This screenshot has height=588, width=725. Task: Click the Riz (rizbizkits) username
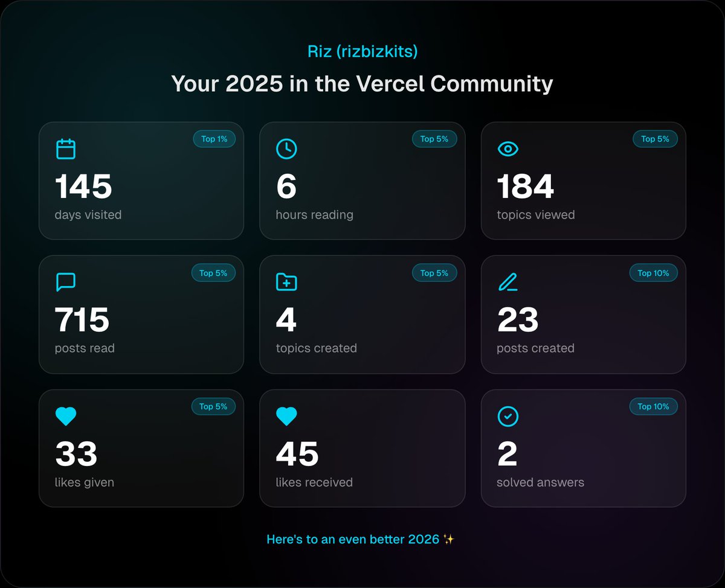[362, 51]
